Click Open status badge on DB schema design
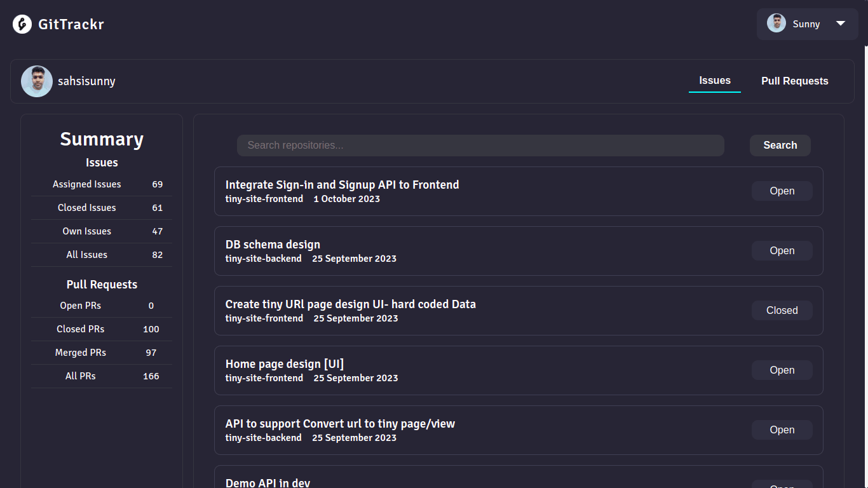The height and width of the screenshot is (488, 868). pos(782,251)
